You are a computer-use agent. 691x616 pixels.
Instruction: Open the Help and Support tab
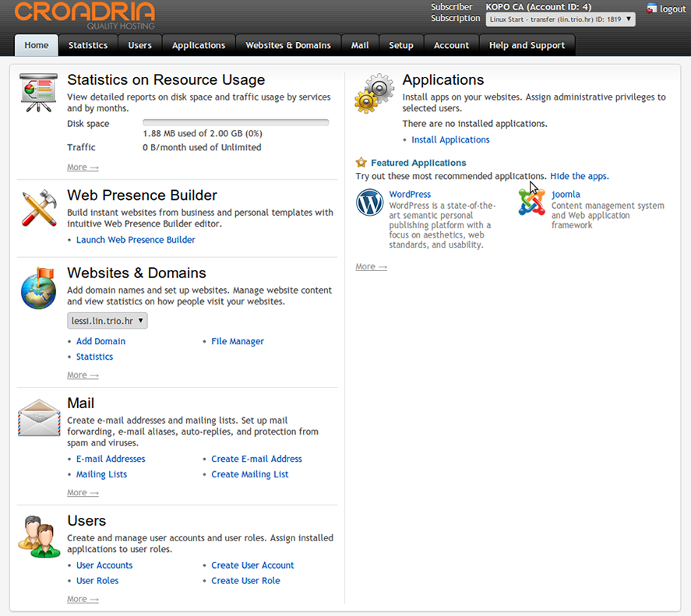point(527,45)
